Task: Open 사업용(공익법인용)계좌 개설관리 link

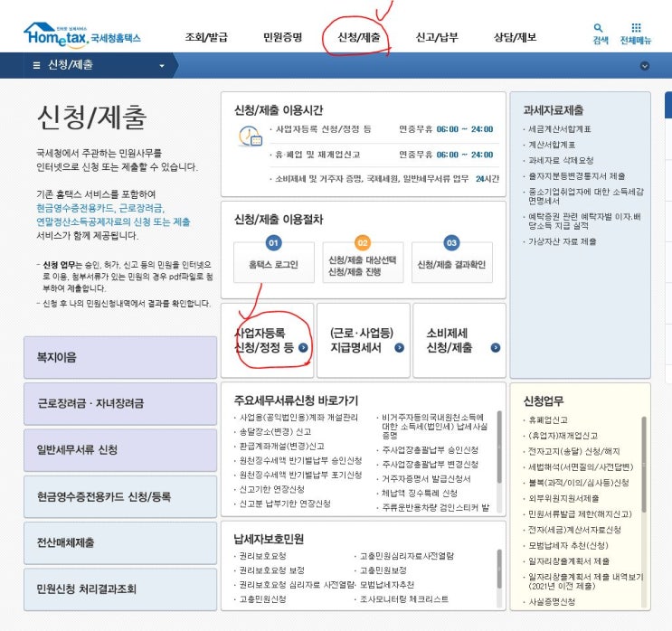Action: 298,418
